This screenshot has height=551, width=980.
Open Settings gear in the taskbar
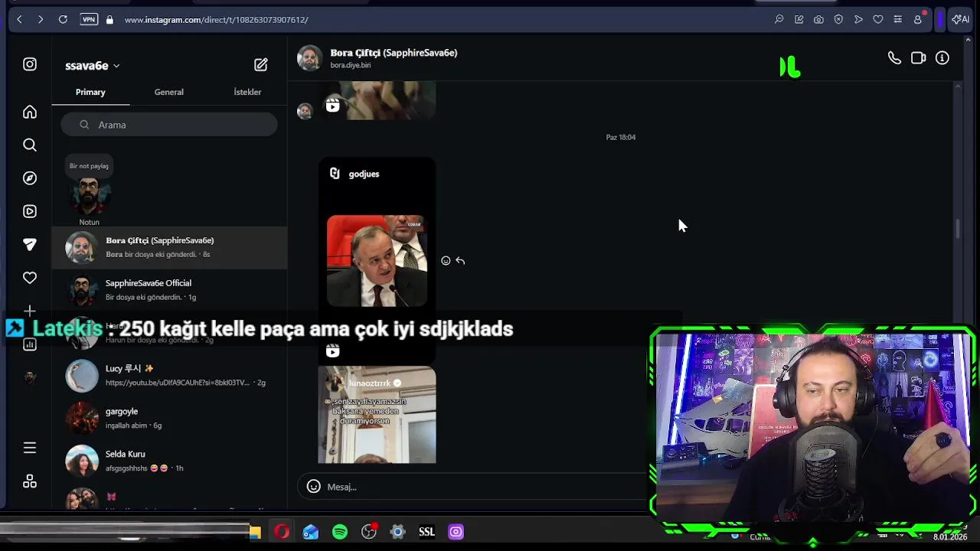click(x=397, y=532)
